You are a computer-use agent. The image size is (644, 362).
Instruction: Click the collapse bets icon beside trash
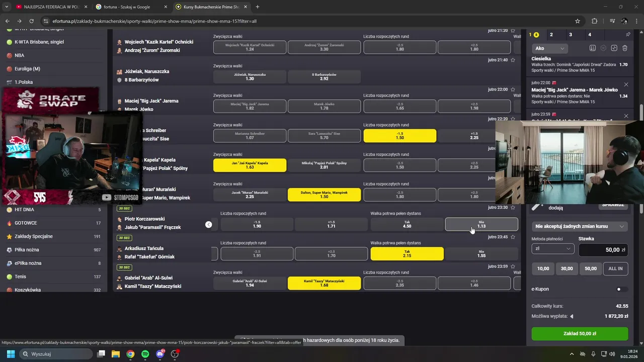click(614, 48)
